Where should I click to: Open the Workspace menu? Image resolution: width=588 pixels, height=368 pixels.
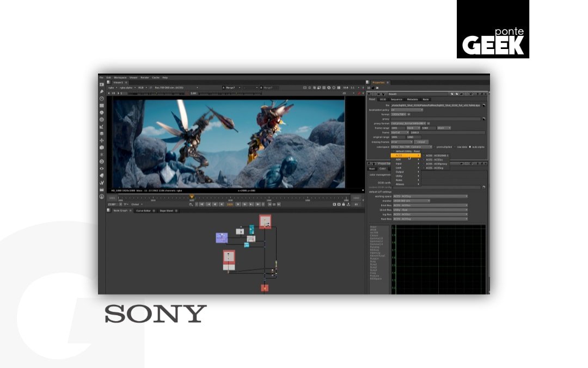[120, 78]
